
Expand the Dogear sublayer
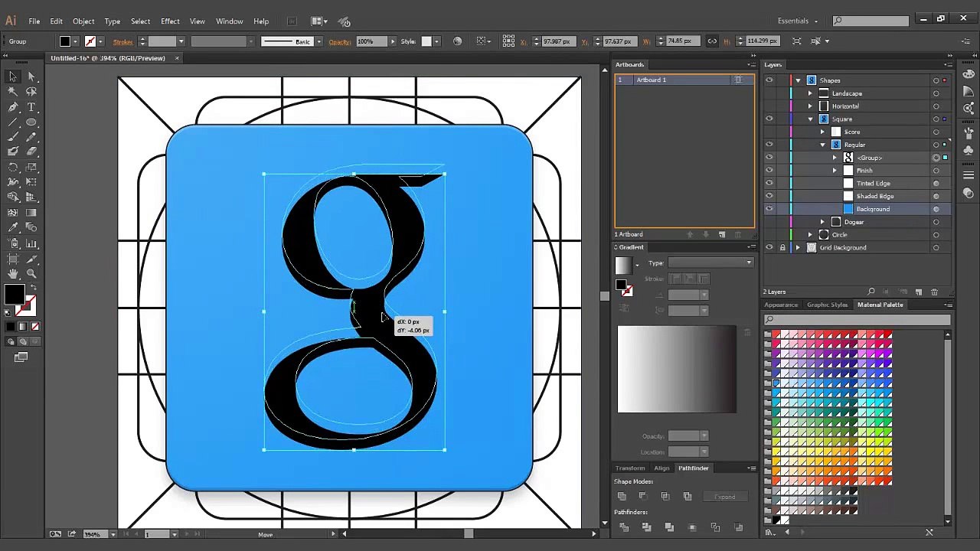click(822, 222)
